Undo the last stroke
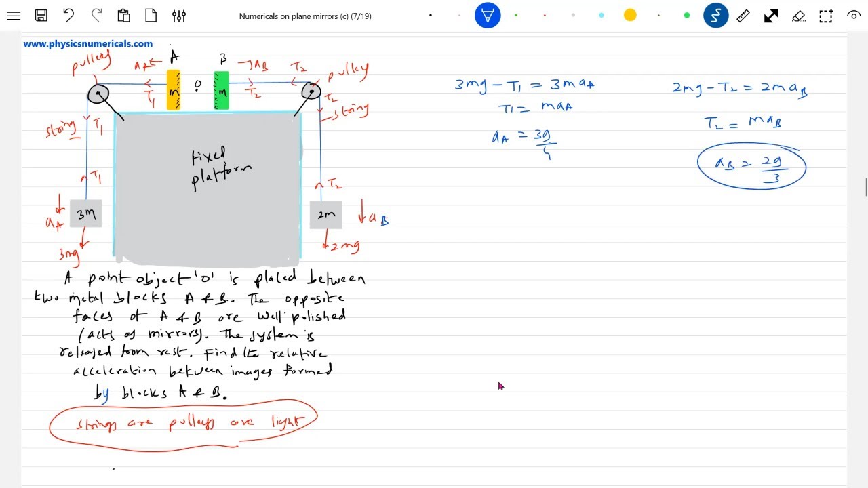 point(68,16)
